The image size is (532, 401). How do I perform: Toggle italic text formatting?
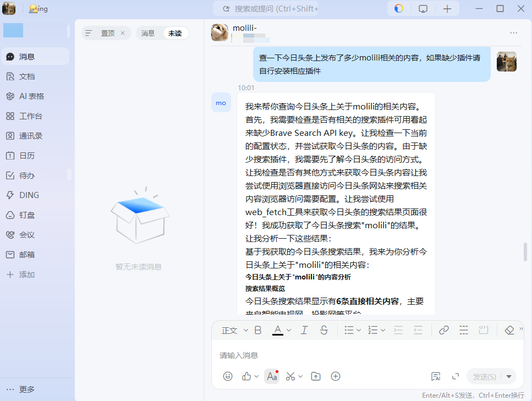coord(304,330)
